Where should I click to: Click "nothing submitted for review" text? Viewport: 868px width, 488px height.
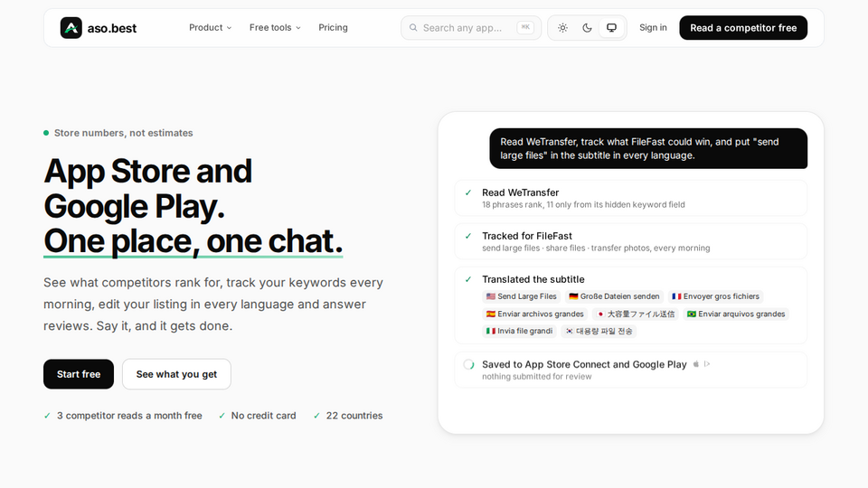(536, 376)
